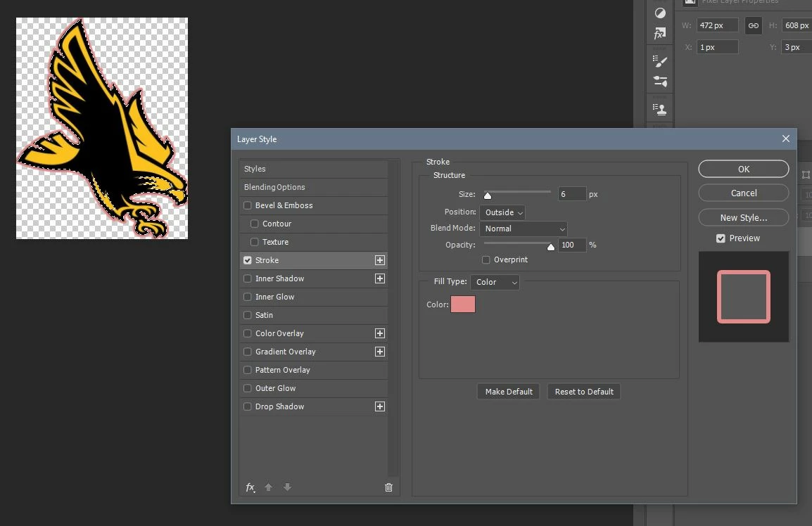Open the Blend Mode dropdown showing Normal
The width and height of the screenshot is (812, 526).
click(523, 229)
